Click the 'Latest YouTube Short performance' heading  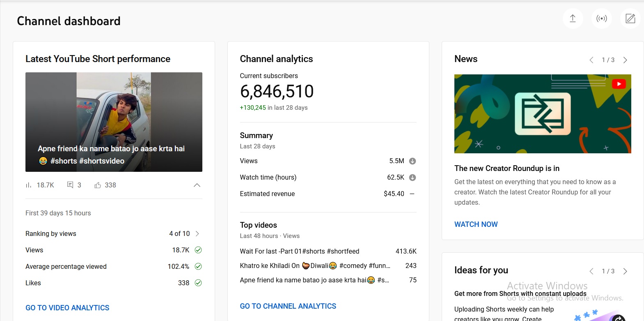coord(98,59)
